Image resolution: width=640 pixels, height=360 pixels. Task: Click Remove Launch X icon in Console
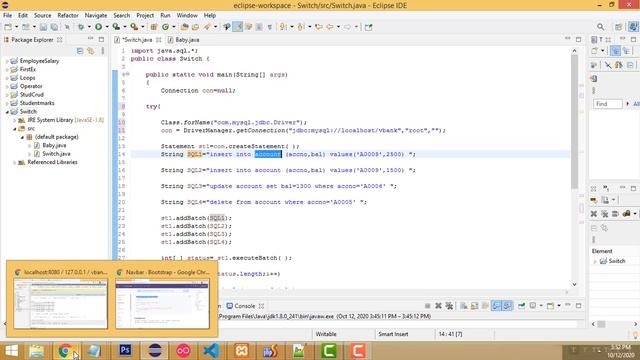point(438,306)
